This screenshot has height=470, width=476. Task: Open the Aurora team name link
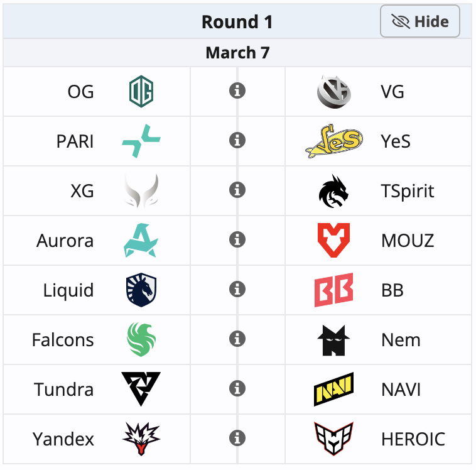pyautogui.click(x=65, y=241)
